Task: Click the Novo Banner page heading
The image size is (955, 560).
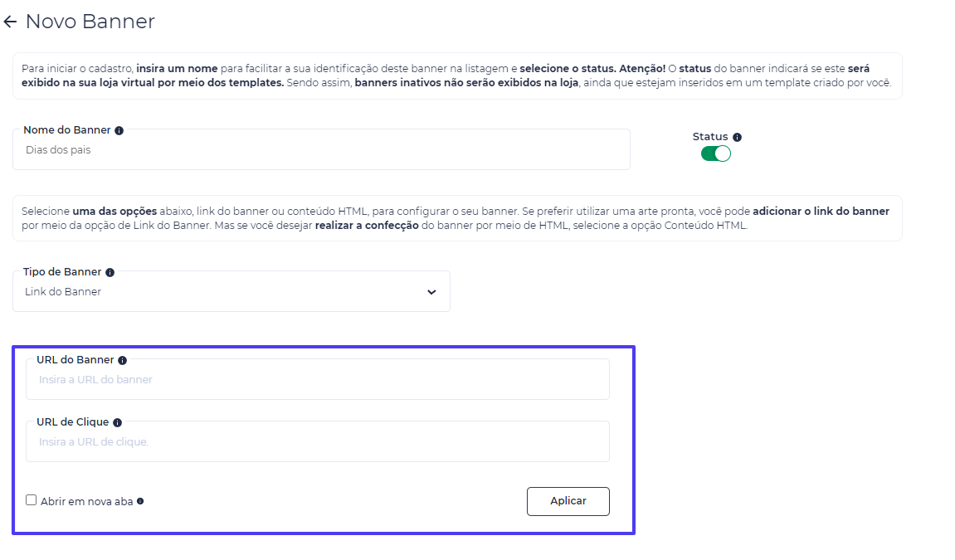Action: 90,22
